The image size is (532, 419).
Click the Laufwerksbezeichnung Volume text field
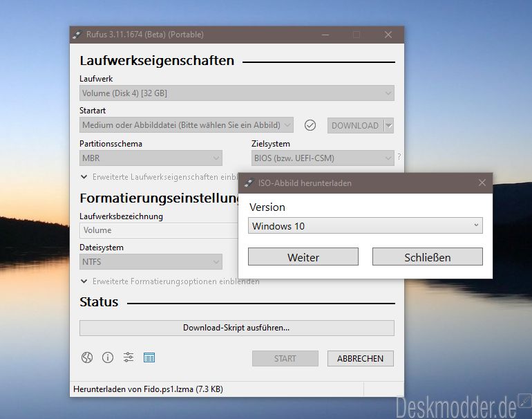coord(159,230)
